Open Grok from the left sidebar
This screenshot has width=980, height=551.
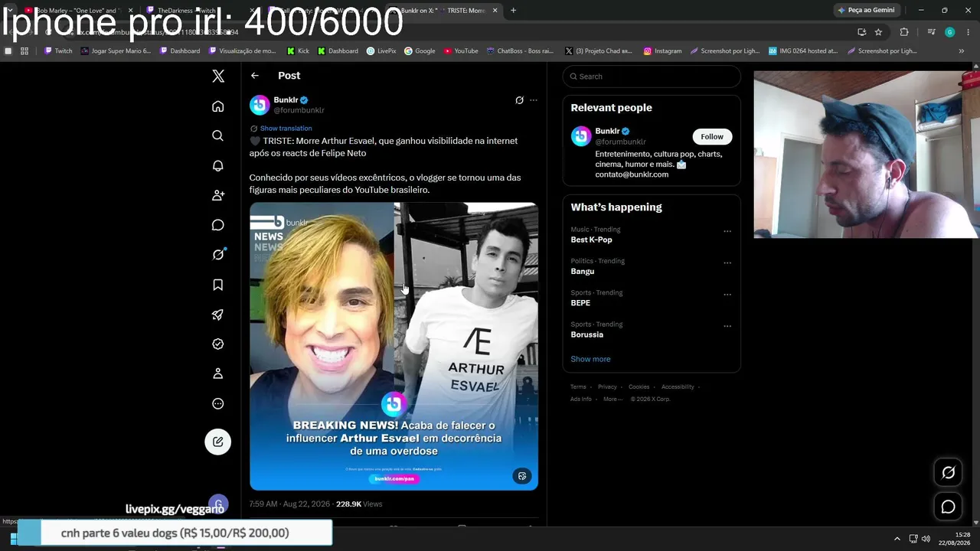218,255
